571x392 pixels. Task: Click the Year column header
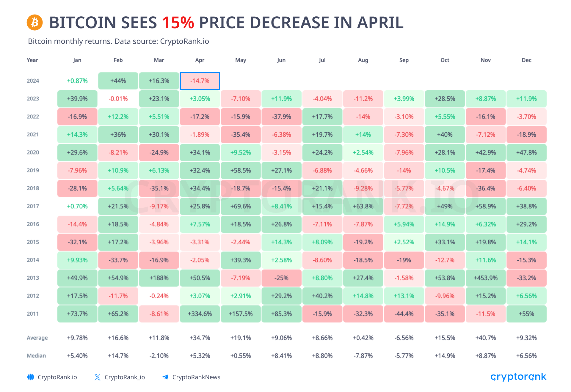pos(32,60)
